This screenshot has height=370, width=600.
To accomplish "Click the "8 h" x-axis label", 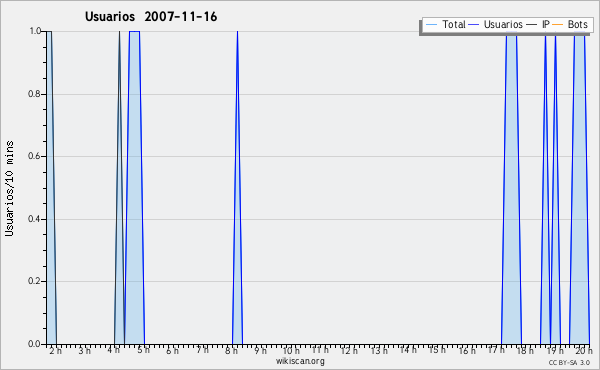I will click(x=231, y=350).
